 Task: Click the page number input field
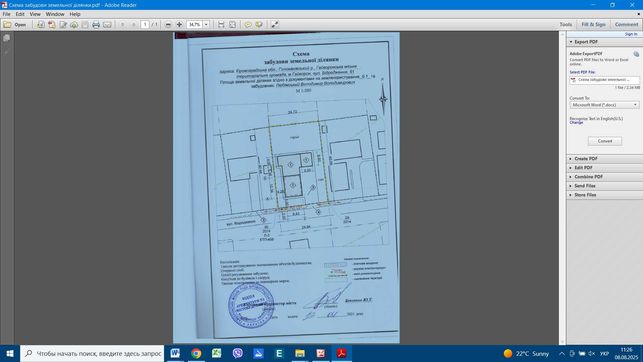click(x=145, y=25)
